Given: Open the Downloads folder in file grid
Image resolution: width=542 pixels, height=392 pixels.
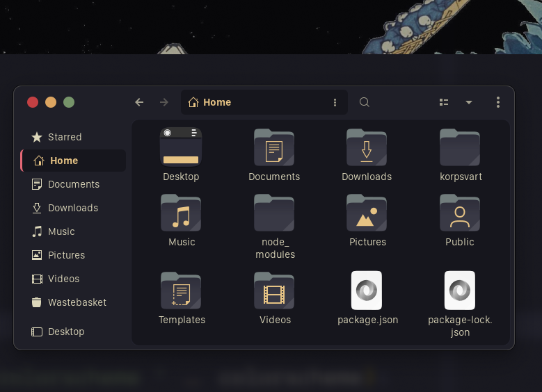Looking at the screenshot, I should pos(367,148).
